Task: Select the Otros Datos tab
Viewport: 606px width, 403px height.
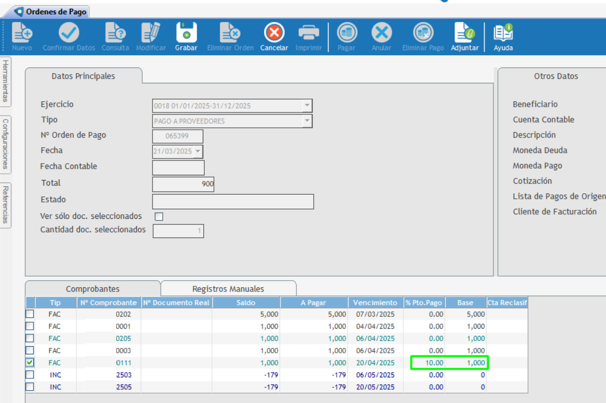Action: click(555, 76)
